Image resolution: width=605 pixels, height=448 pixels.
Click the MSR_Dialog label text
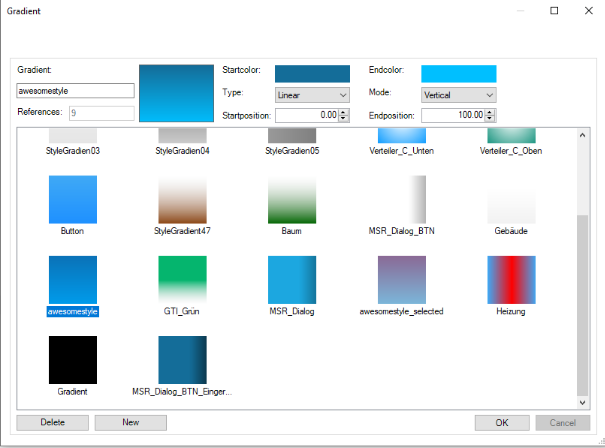pos(292,311)
